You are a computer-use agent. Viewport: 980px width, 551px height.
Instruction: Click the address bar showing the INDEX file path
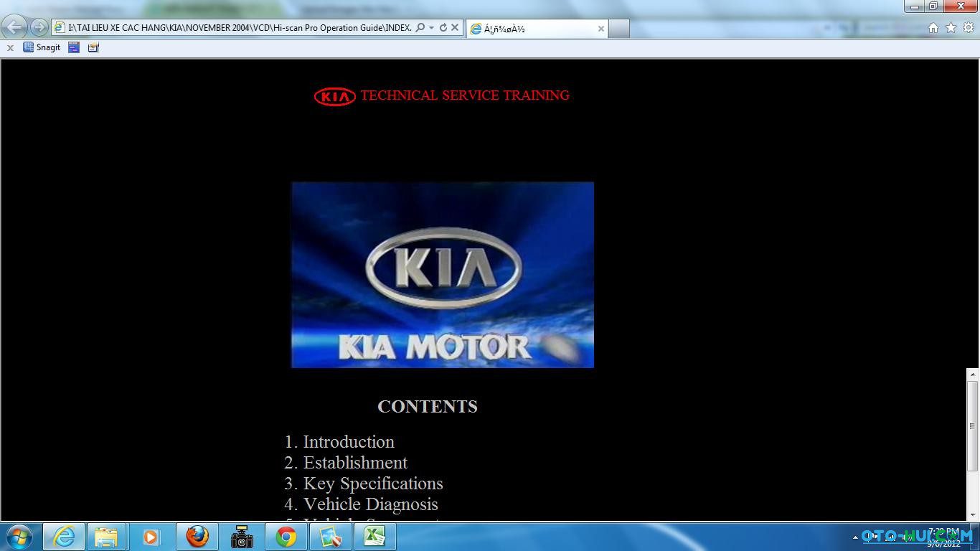coord(240,28)
